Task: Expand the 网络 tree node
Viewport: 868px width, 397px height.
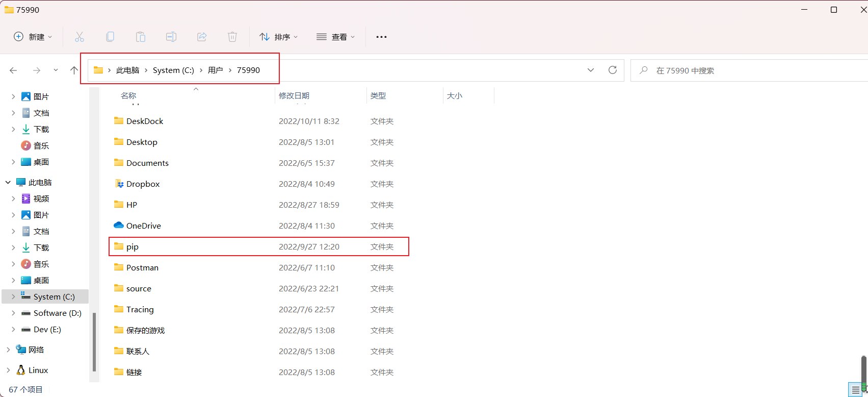Action: [x=8, y=350]
